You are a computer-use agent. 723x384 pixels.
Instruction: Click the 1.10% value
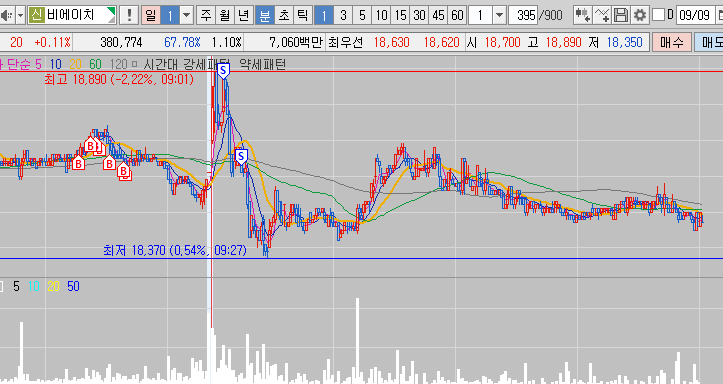(x=226, y=43)
